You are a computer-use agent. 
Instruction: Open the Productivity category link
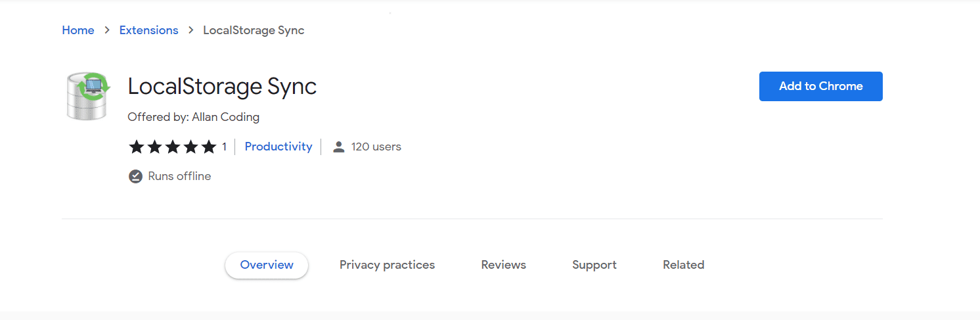pyautogui.click(x=278, y=147)
